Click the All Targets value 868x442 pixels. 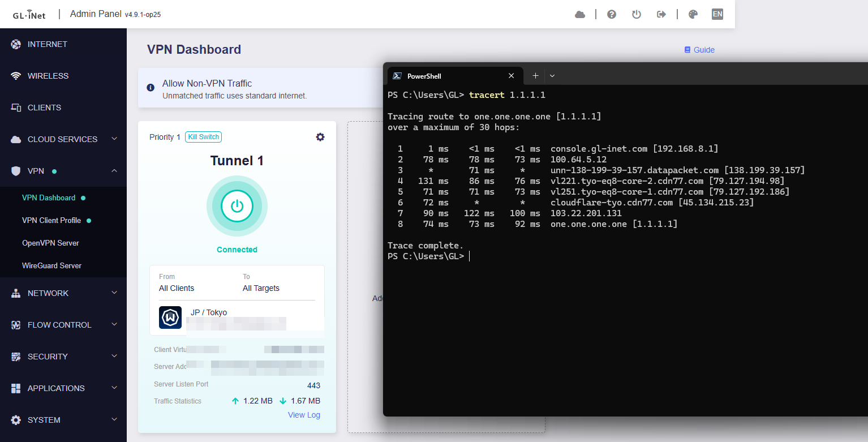pos(261,288)
